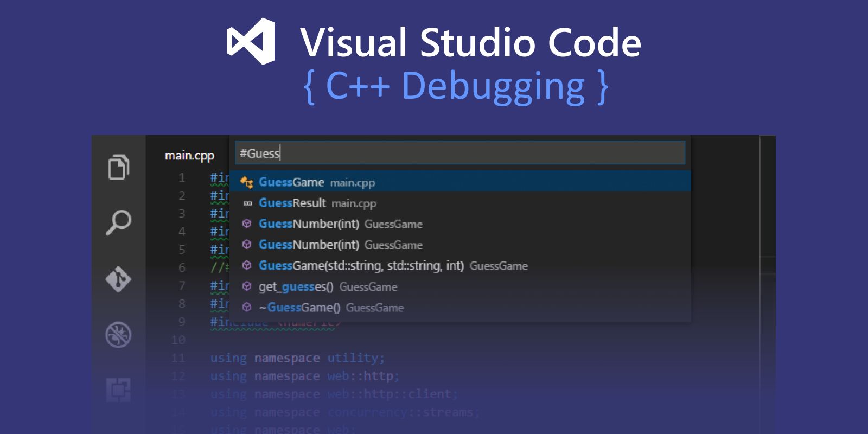The image size is (868, 434).
Task: Click the method icon beside get_guesses()
Action: point(247,286)
